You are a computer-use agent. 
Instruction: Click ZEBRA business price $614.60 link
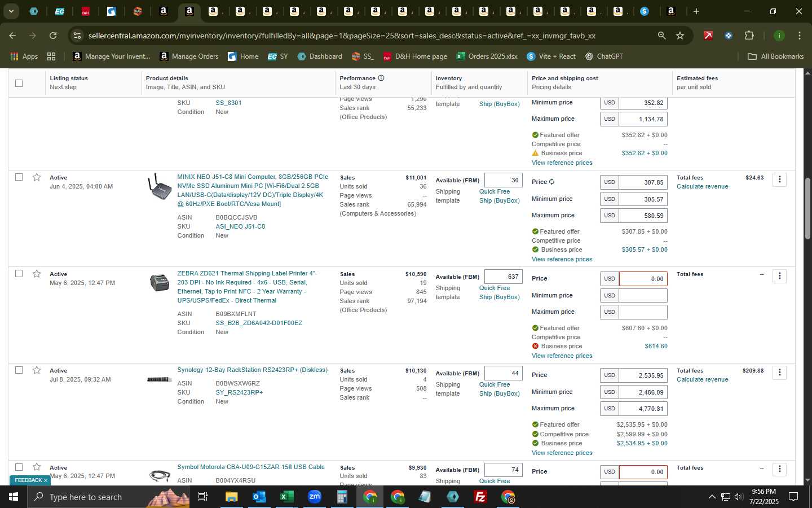656,346
